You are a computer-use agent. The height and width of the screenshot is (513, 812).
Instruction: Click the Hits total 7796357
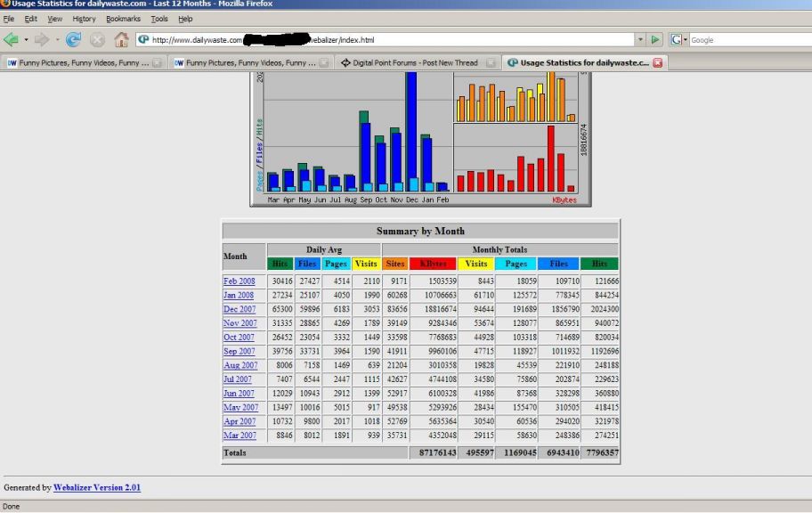tap(602, 453)
